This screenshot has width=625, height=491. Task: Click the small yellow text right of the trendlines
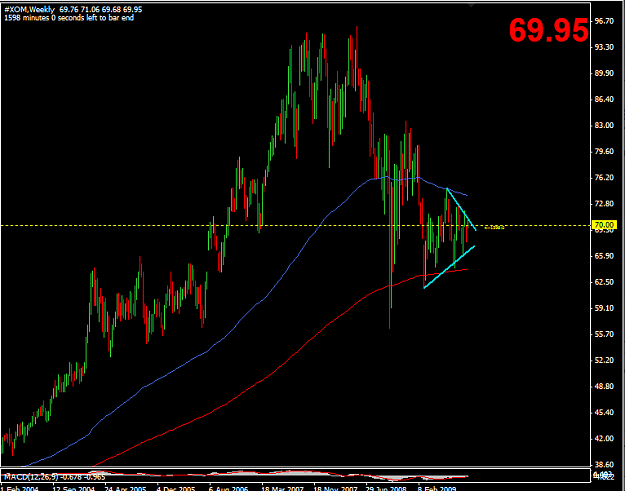pyautogui.click(x=494, y=228)
